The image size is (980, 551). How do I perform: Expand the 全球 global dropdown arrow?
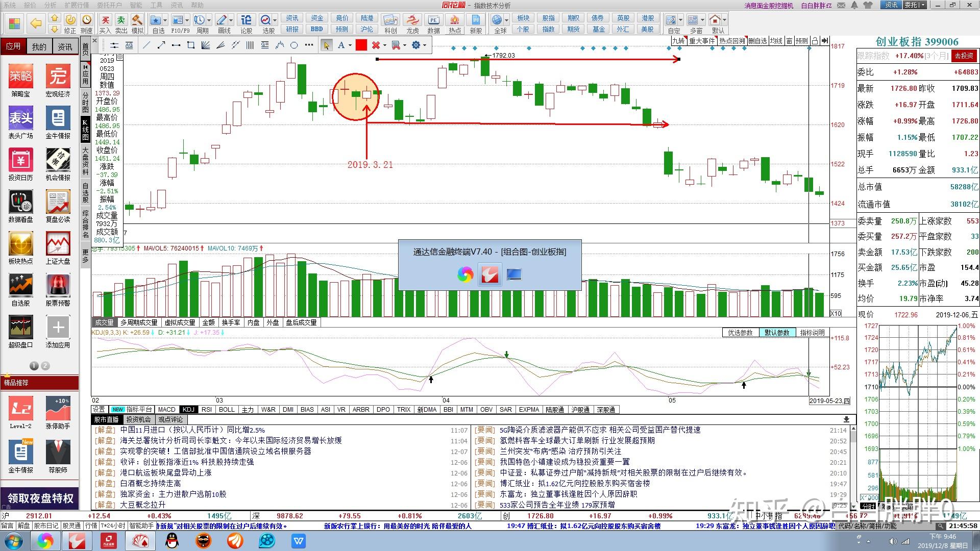tap(507, 20)
